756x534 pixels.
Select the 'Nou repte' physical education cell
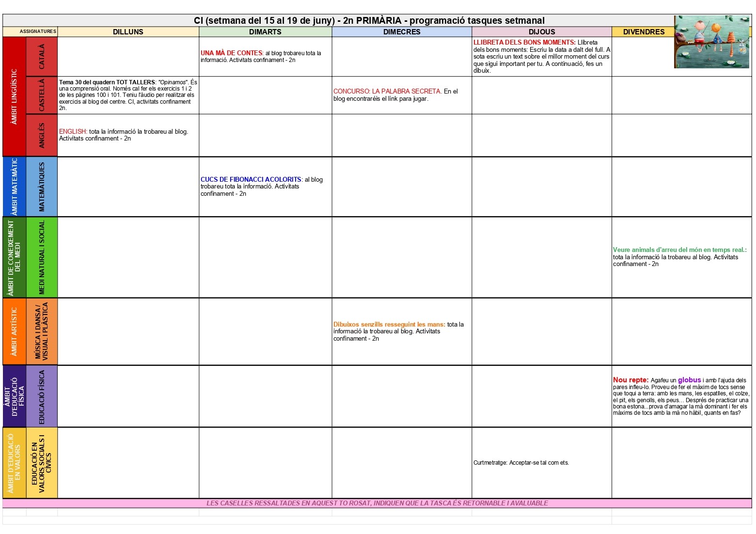click(681, 396)
